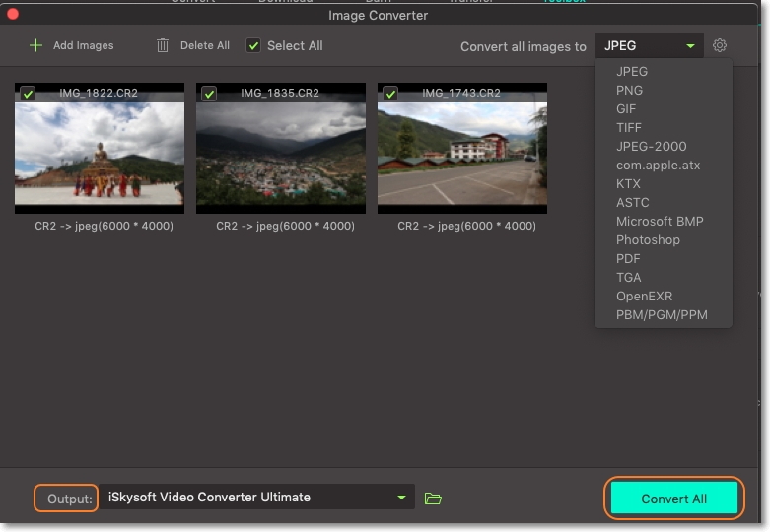The image size is (770, 532).
Task: Toggle the Select All checkbox
Action: coord(253,45)
